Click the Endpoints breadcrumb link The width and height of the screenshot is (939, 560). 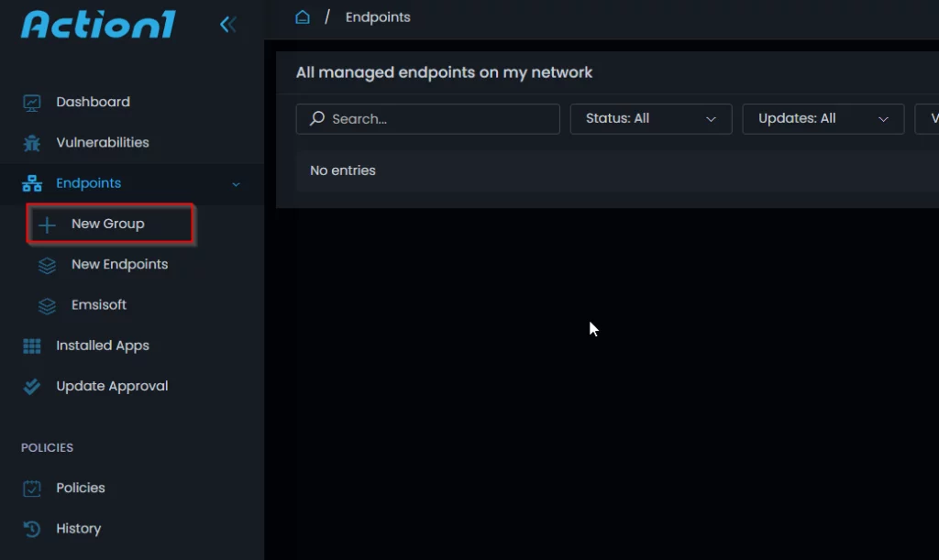(378, 17)
